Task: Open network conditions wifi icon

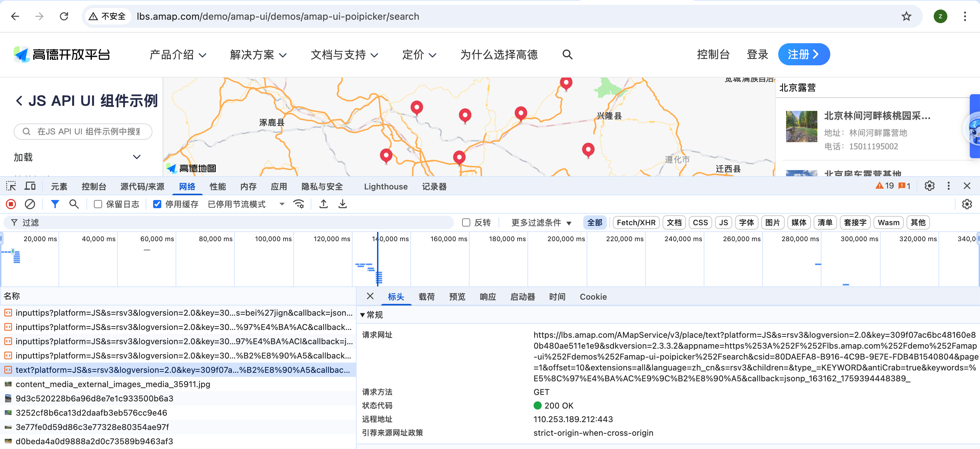Action: 299,204
